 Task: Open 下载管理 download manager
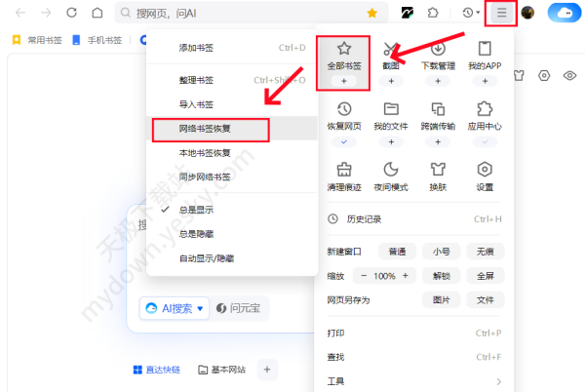point(438,50)
